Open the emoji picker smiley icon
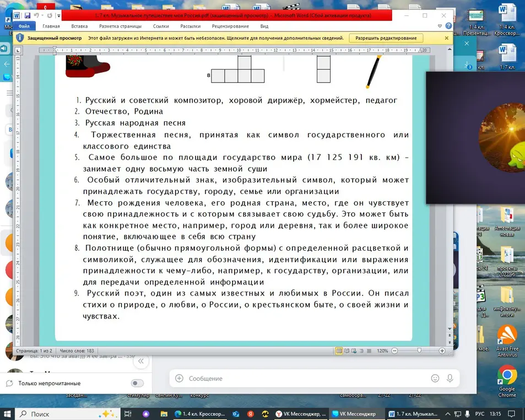 (x=435, y=379)
